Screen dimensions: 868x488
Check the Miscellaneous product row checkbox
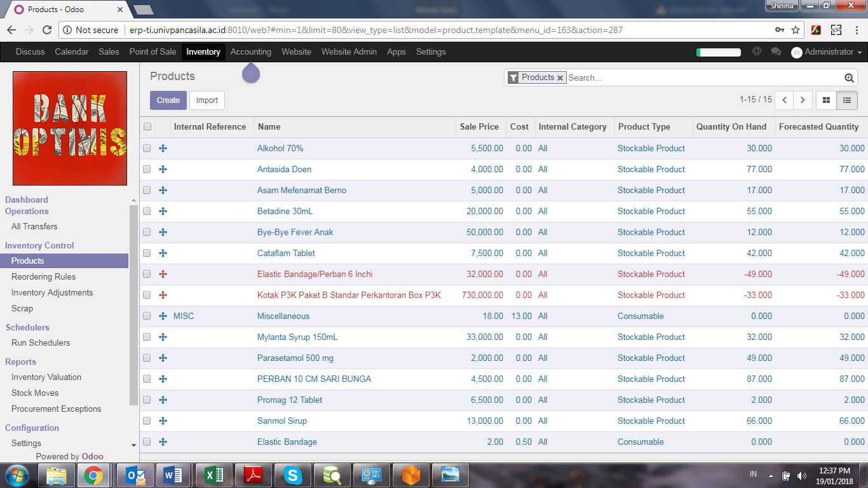(147, 316)
